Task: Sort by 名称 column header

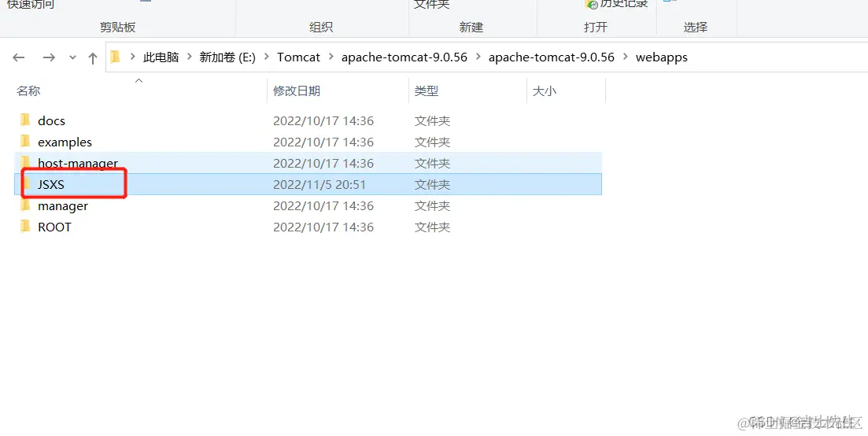Action: [x=28, y=91]
